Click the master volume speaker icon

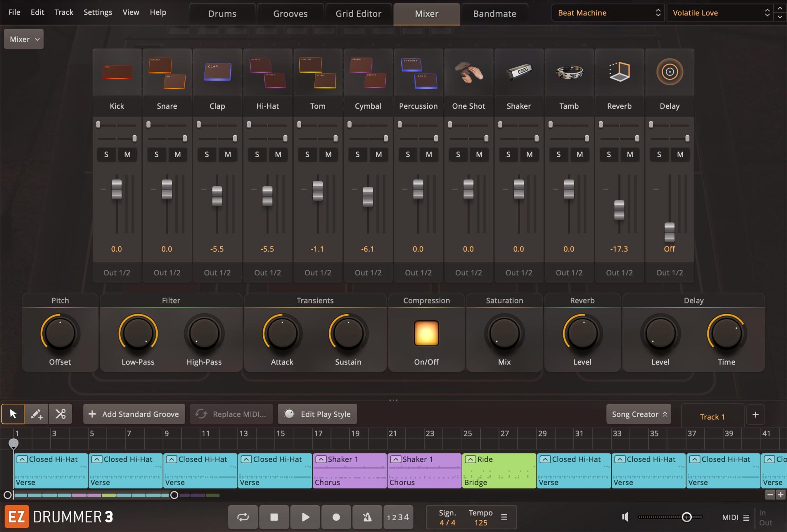(x=625, y=517)
